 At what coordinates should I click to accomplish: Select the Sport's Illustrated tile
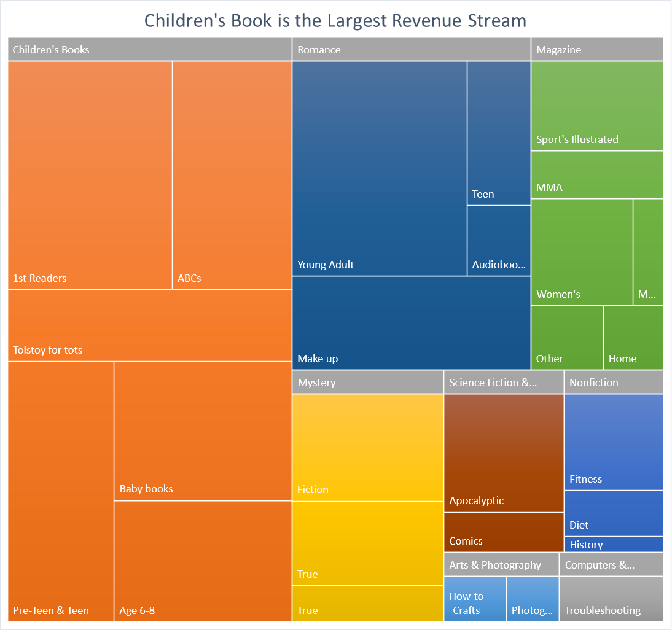pyautogui.click(x=596, y=106)
